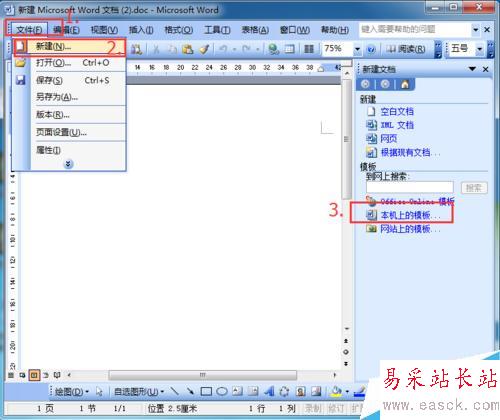Choose 页面设置(U)... from File menu
This screenshot has width=500, height=420.
(x=70, y=132)
